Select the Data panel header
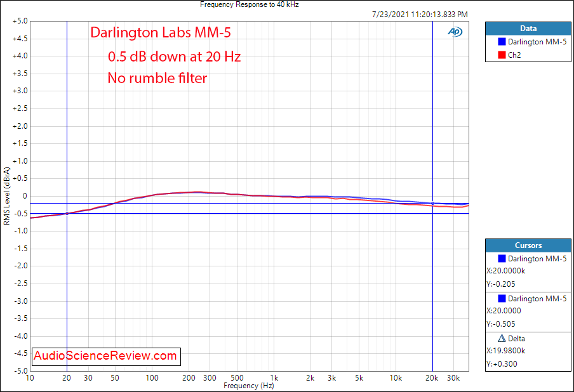The image size is (574, 392). coord(528,29)
